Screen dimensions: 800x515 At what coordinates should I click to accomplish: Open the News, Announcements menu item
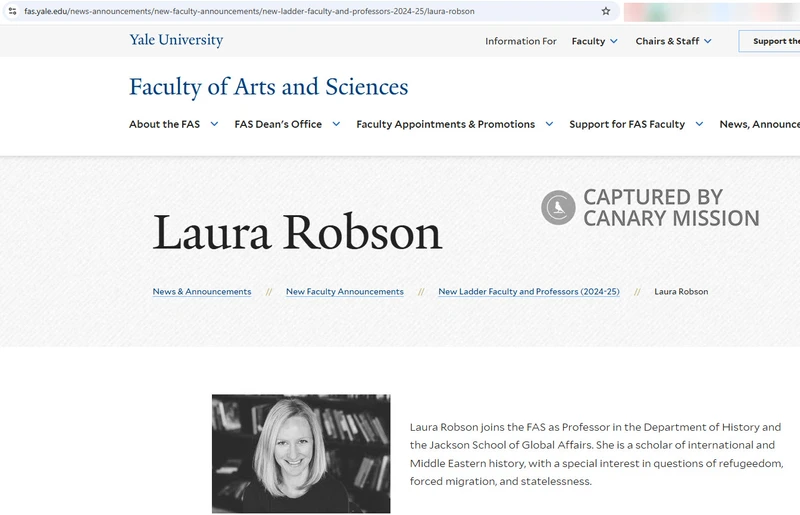tap(759, 124)
